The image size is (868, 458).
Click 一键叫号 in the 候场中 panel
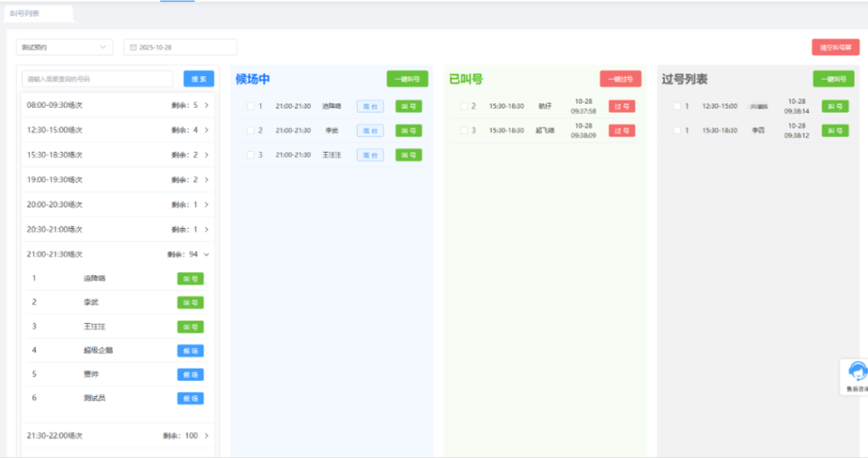[407, 79]
